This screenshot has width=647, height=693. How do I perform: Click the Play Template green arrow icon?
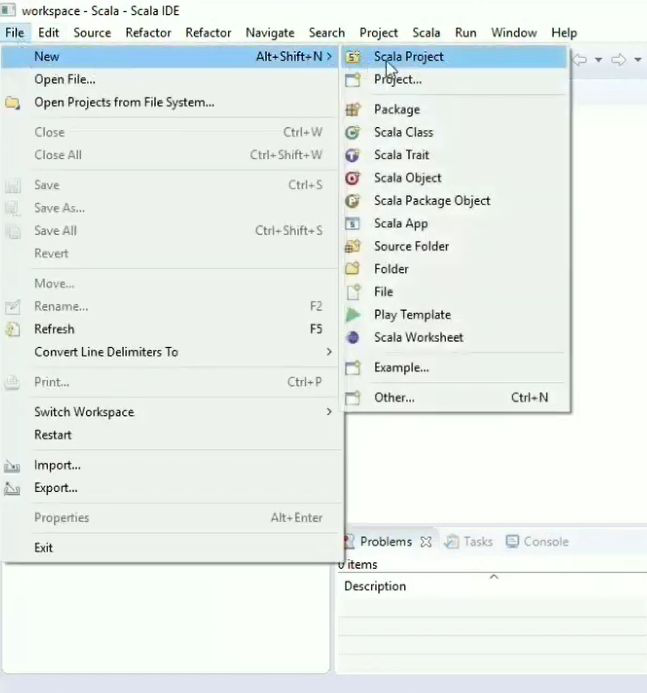353,315
